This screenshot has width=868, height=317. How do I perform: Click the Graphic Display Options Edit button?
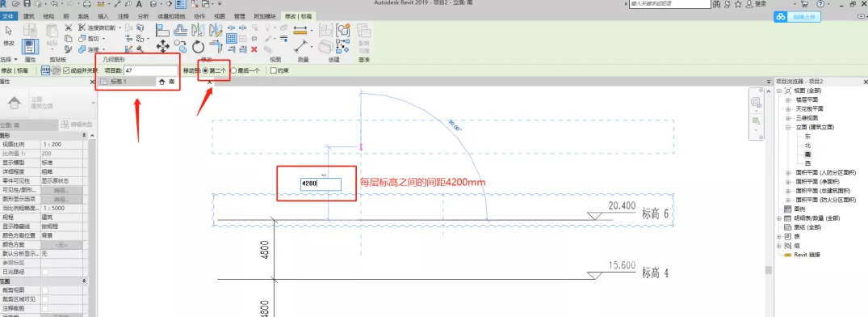pyautogui.click(x=61, y=199)
